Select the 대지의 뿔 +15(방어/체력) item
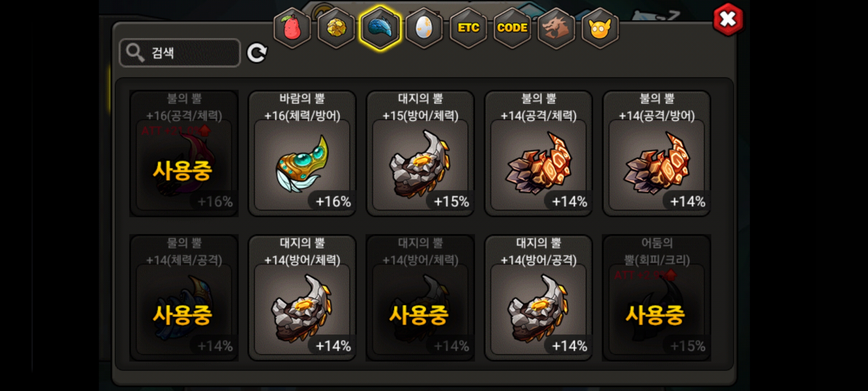The width and height of the screenshot is (868, 391). [420, 154]
